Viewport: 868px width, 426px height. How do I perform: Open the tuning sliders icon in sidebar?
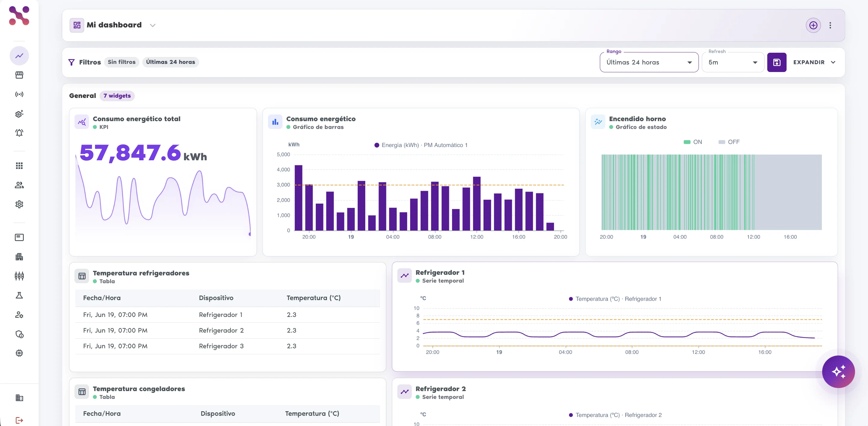[x=19, y=276]
